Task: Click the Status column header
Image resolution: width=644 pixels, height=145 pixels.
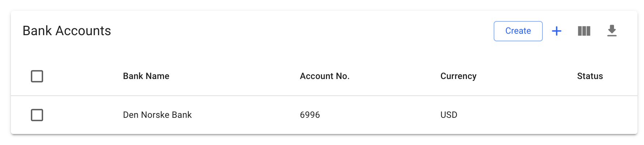Action: point(590,76)
